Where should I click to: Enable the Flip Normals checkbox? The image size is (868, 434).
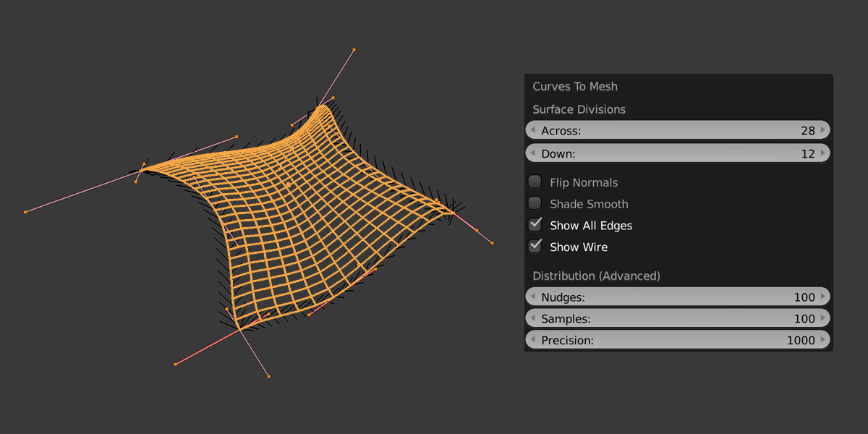click(535, 182)
